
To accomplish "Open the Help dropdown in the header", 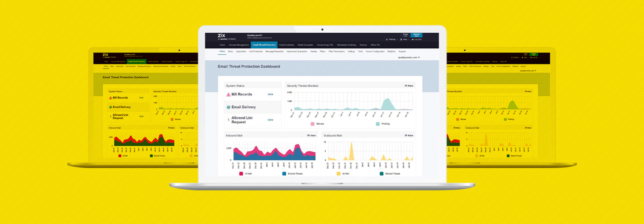I will tap(405, 39).
